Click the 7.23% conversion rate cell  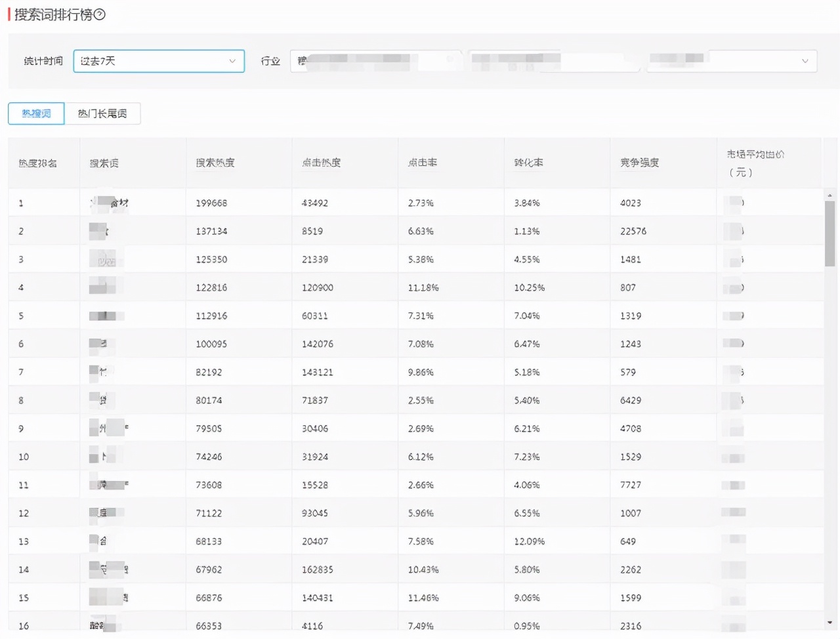point(527,457)
